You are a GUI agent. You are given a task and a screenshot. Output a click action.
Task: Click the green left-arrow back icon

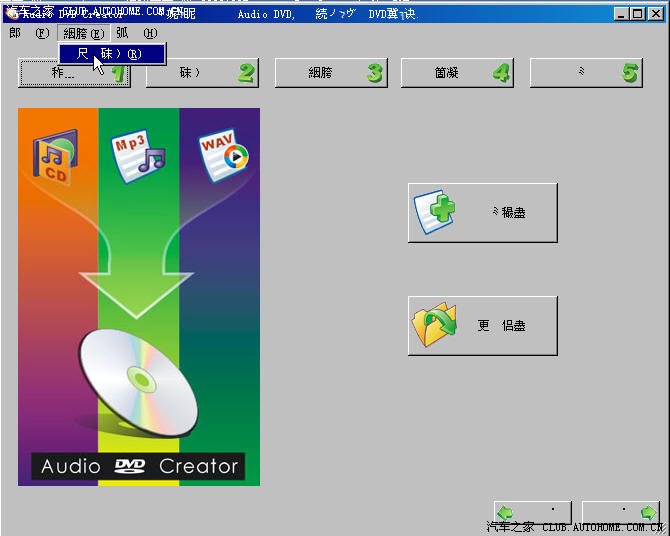506,513
